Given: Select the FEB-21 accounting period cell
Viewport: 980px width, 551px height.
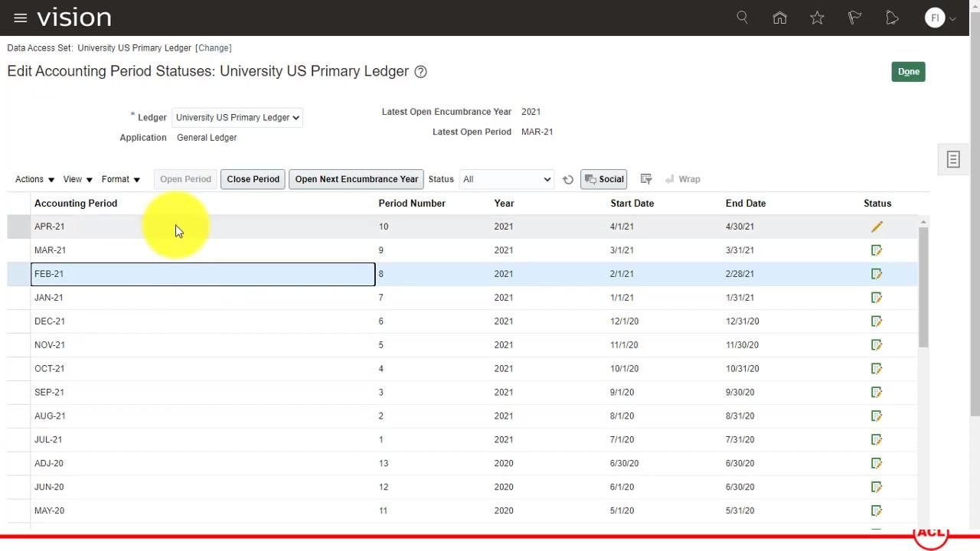Looking at the screenshot, I should [x=203, y=274].
